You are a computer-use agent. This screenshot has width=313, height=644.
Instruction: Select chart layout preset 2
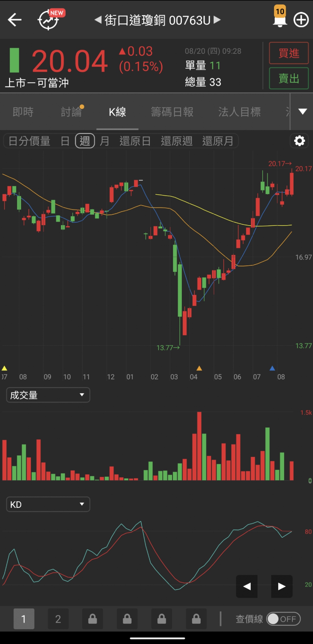point(58,619)
